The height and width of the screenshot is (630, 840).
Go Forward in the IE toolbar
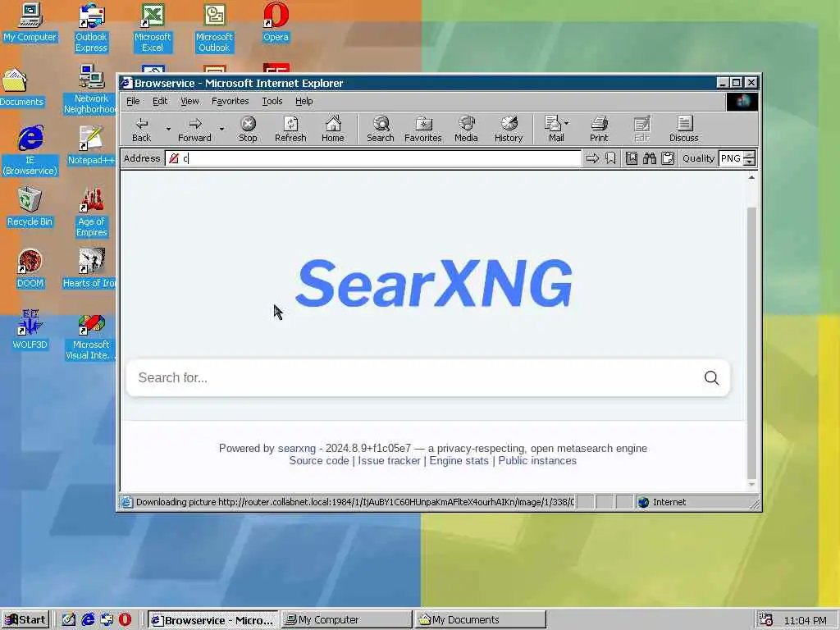(194, 129)
